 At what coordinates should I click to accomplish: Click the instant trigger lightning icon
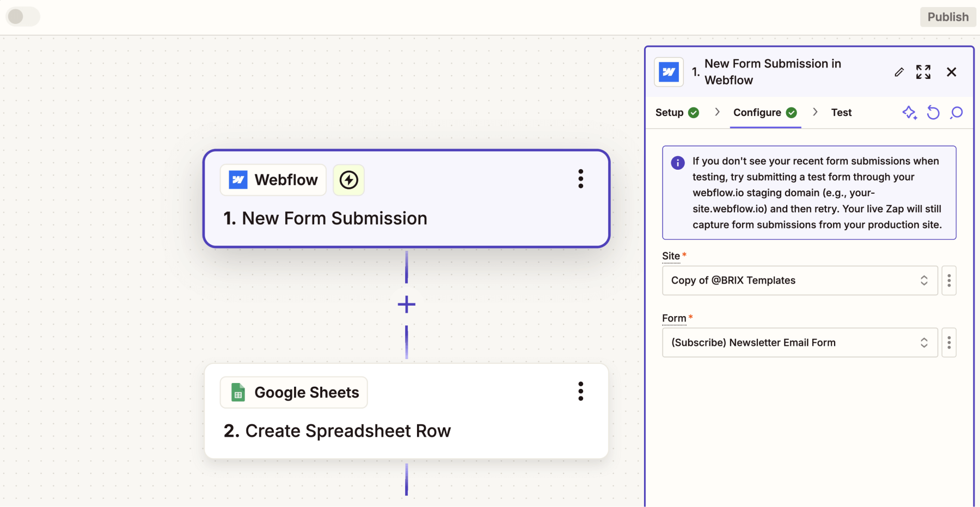click(x=348, y=180)
